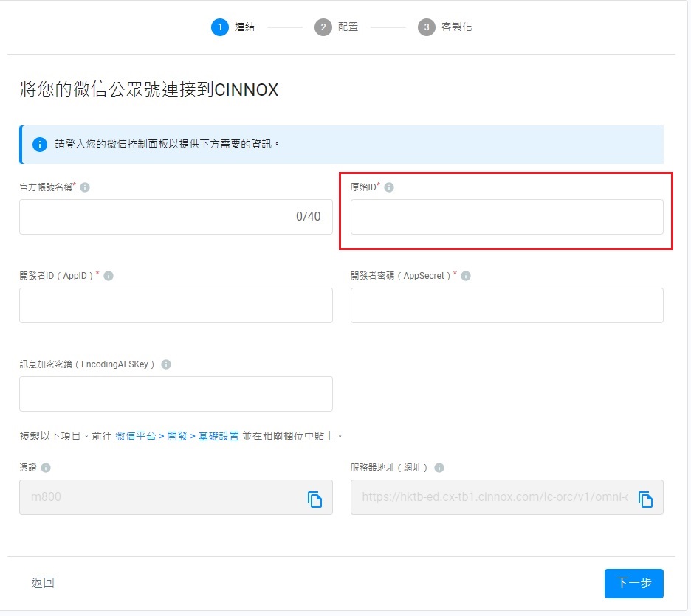Focus the 官方帳號名稱 input field
Image resolution: width=691 pixels, height=616 pixels.
[176, 217]
